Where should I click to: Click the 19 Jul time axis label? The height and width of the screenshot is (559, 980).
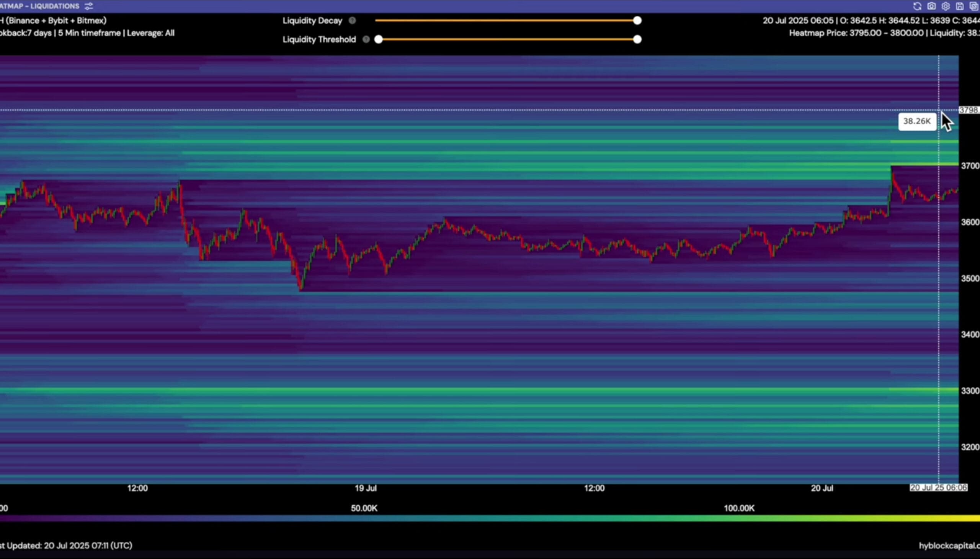[366, 488]
